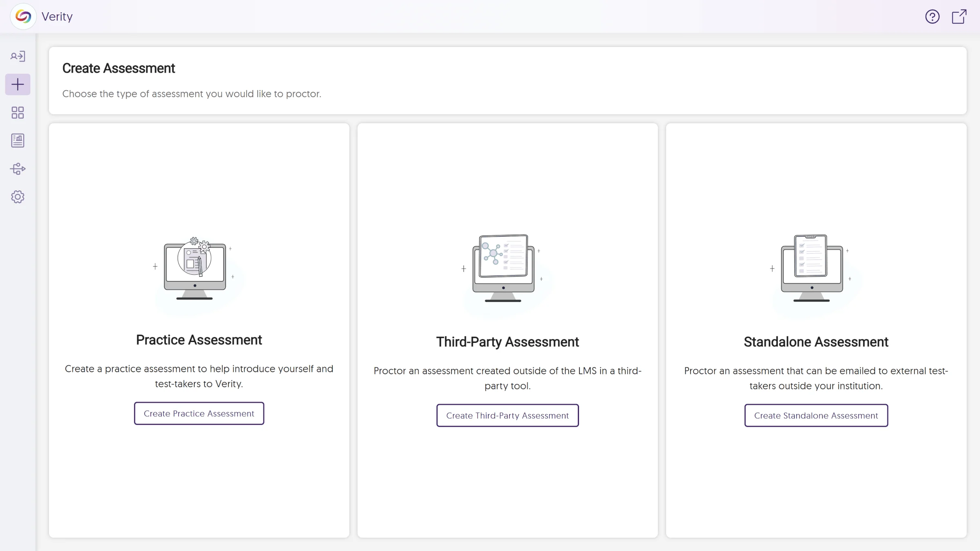This screenshot has height=551, width=980.
Task: Open the integrations workflow sidebar icon
Action: click(x=18, y=169)
